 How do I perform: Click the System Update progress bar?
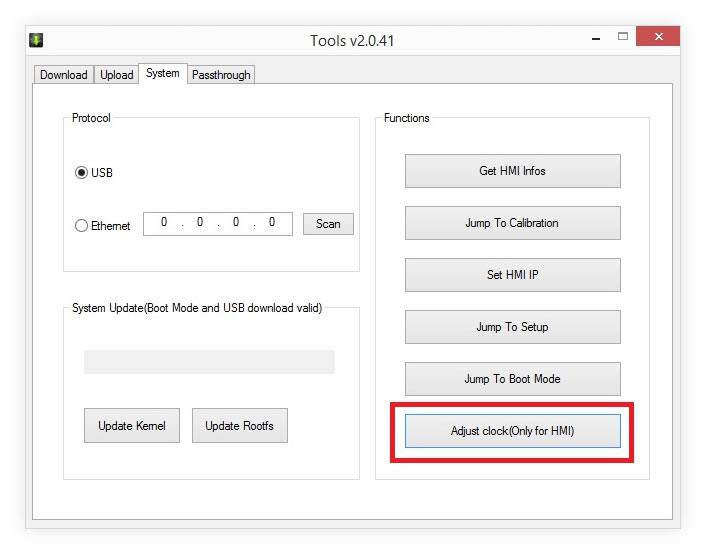point(209,362)
